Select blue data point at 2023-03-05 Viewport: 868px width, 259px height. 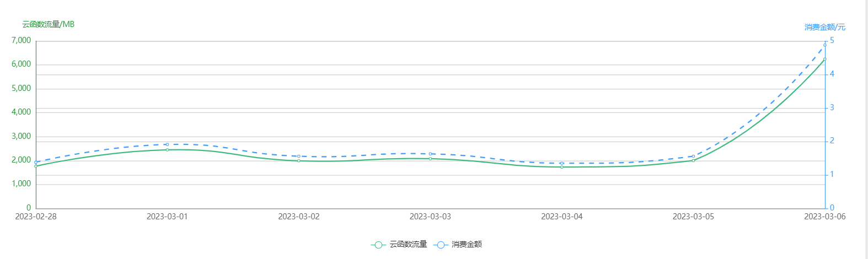click(693, 156)
